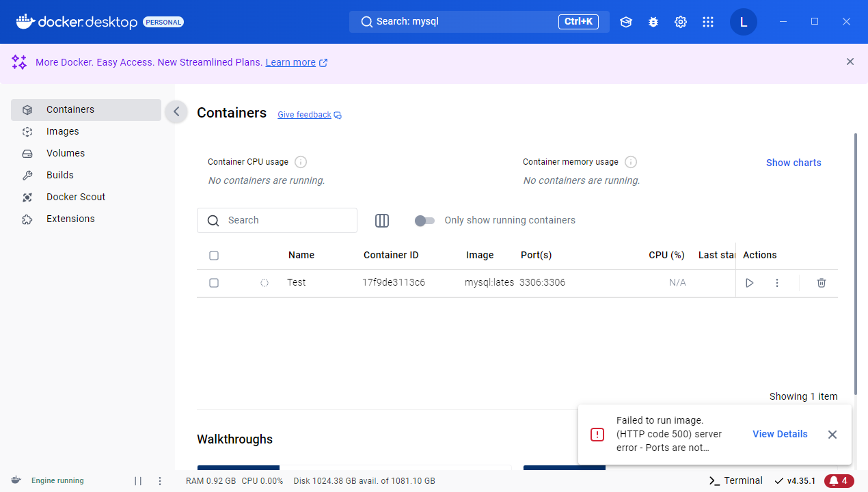
Task: Sort by the Port(s) column header
Action: 536,256
